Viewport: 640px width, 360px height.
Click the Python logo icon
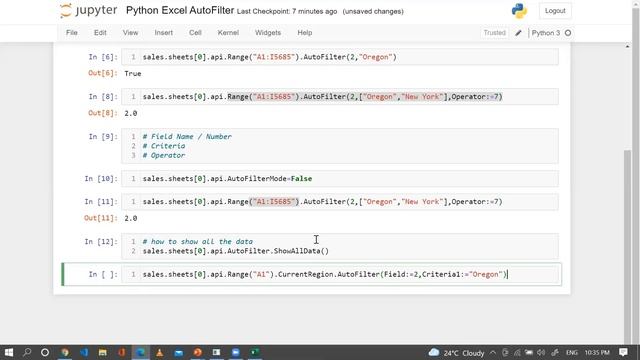(519, 11)
